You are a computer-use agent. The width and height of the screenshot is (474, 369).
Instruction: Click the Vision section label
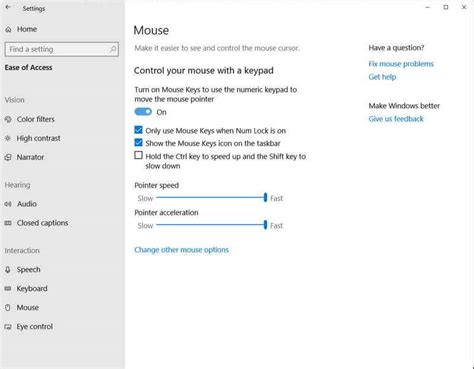[x=14, y=100]
